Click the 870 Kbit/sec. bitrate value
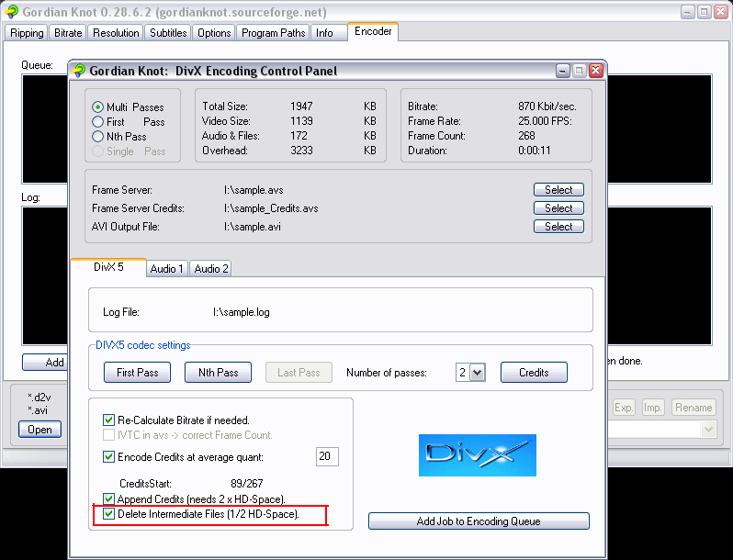 (547, 106)
